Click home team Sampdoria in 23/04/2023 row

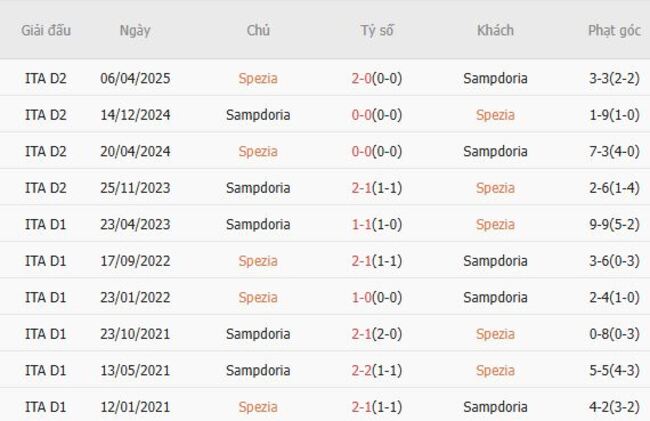[258, 224]
